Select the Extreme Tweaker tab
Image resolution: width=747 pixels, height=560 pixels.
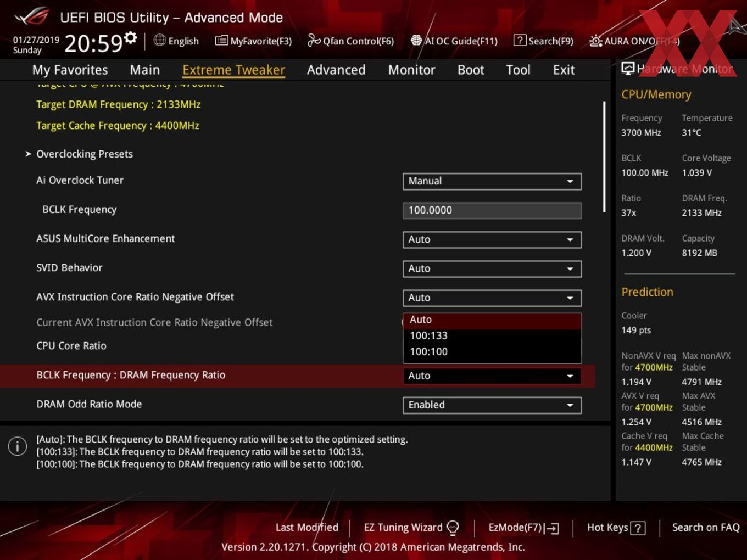[233, 70]
